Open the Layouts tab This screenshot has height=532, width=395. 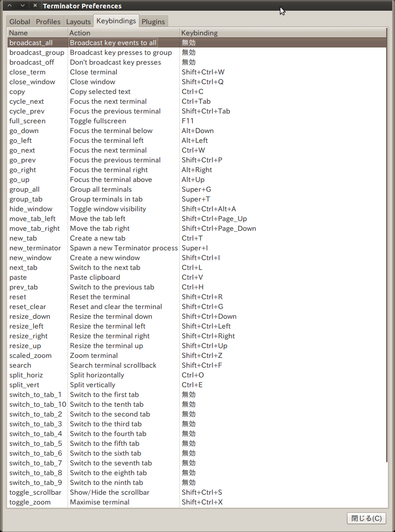click(x=78, y=21)
